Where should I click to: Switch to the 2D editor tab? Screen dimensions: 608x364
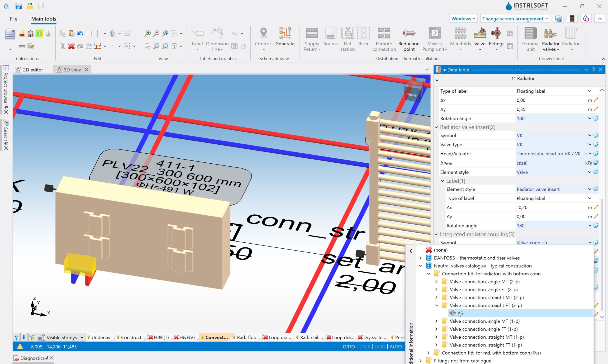coord(29,70)
